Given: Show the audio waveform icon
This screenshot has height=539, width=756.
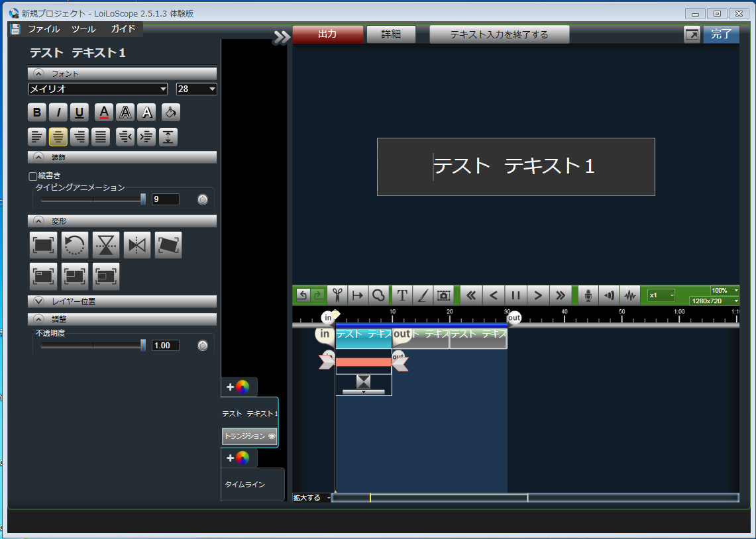Looking at the screenshot, I should [630, 295].
